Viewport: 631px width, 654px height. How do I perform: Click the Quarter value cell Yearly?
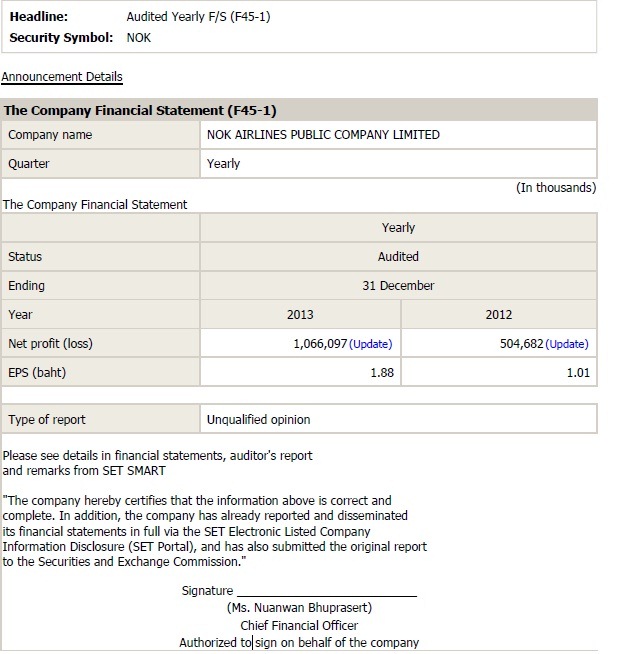(x=224, y=164)
